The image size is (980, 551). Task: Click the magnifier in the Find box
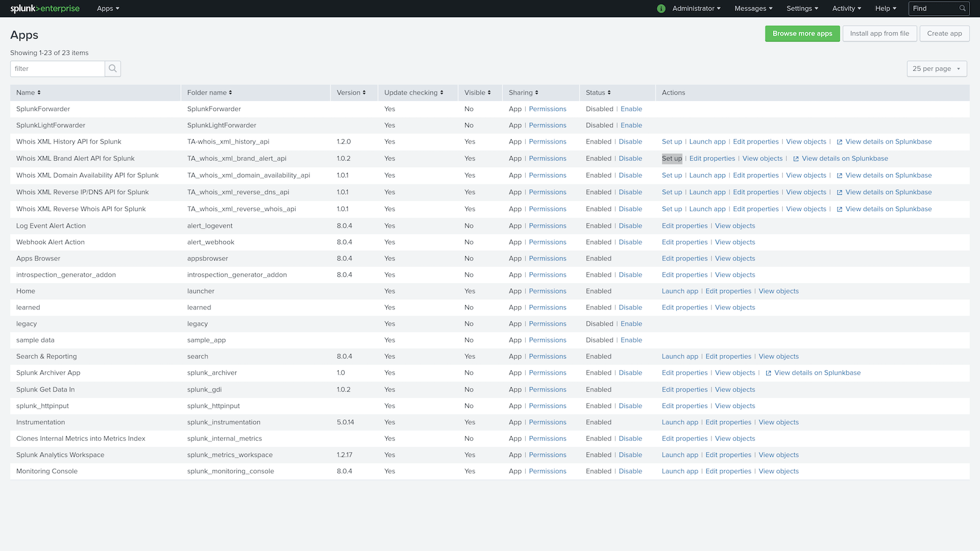click(x=963, y=9)
